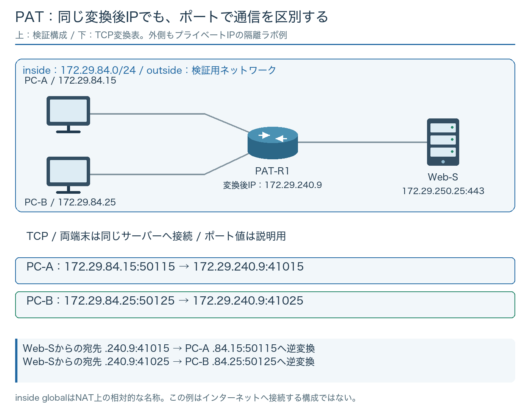
Task: Click the address '172.29.250.25:443'
Action: tap(443, 191)
